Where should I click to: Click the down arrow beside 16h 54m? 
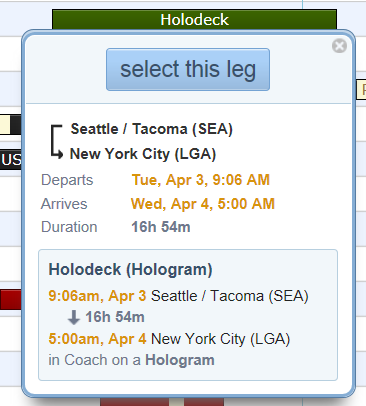73,317
